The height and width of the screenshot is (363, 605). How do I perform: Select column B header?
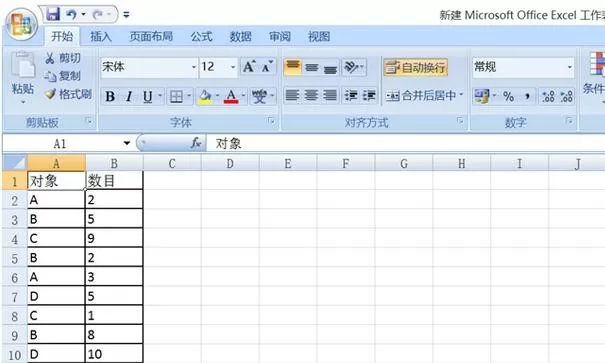[114, 164]
